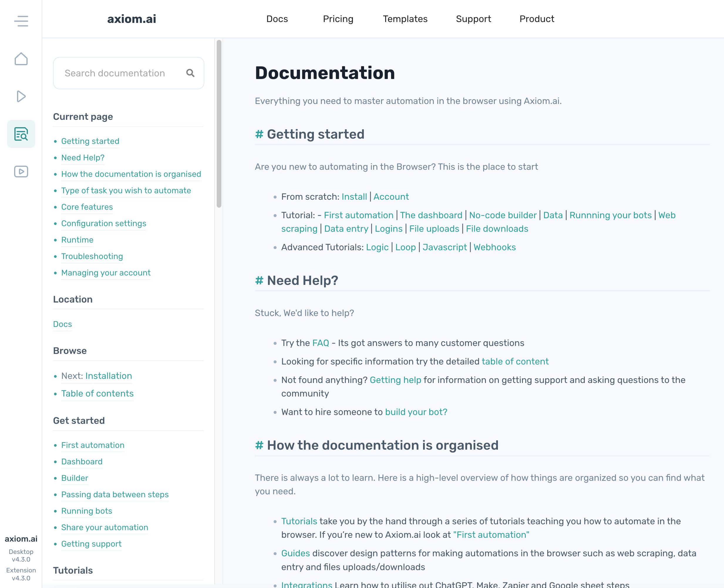Screen dimensions: 724x588
Task: Open the Javascript advanced tutorial
Action: click(x=444, y=248)
